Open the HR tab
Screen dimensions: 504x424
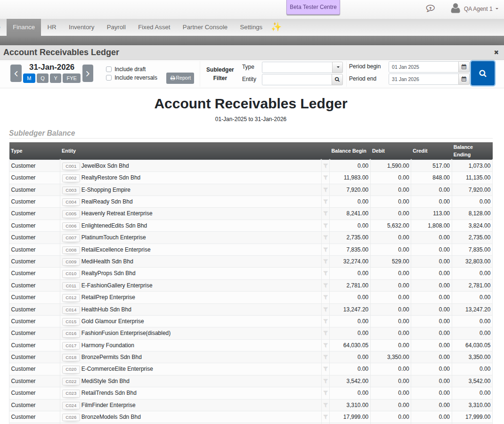pos(52,27)
